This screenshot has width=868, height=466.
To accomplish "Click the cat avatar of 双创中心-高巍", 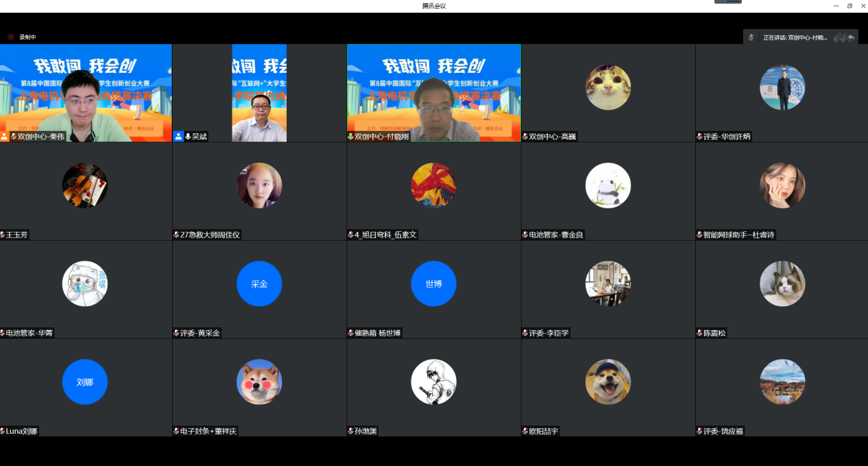I will coord(607,88).
